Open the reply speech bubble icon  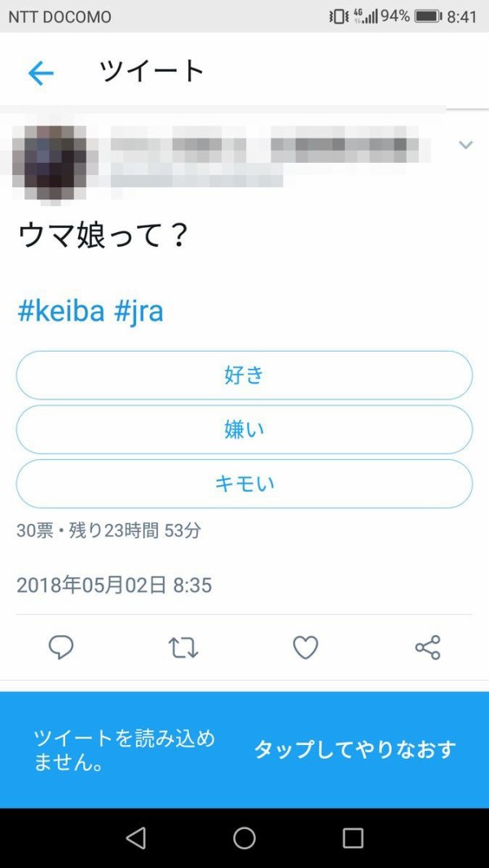(61, 647)
